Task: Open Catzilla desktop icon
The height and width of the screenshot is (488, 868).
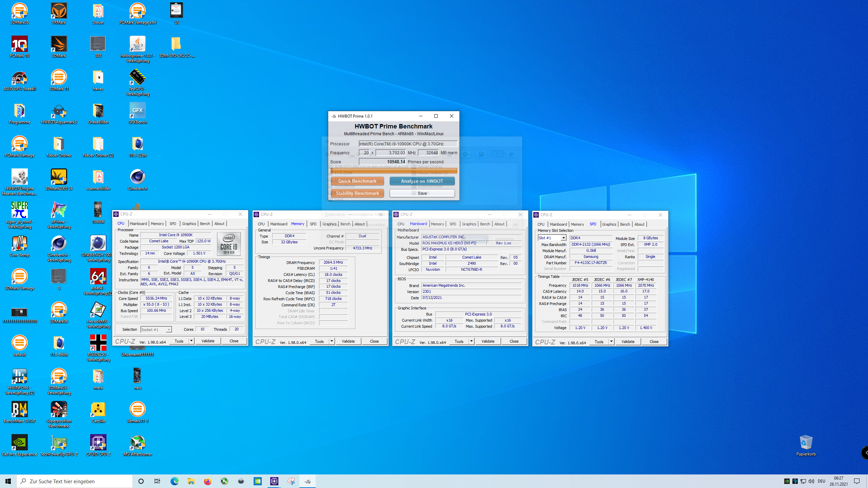Action: (98, 412)
